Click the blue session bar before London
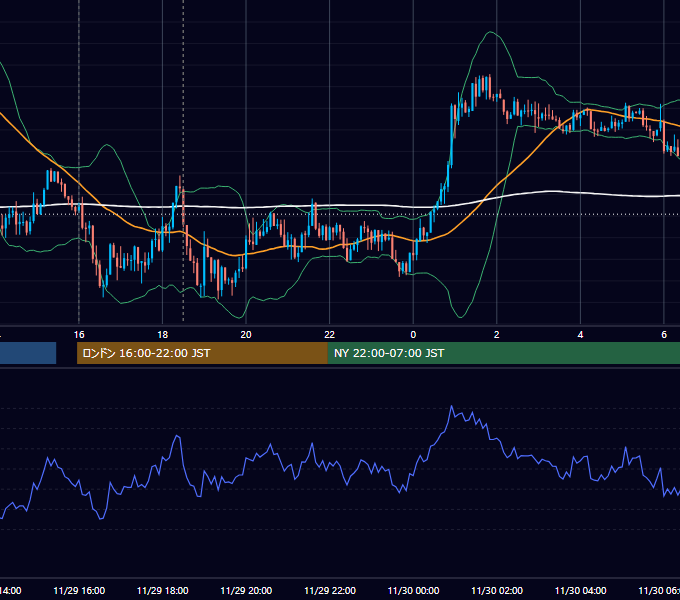 click(x=28, y=353)
